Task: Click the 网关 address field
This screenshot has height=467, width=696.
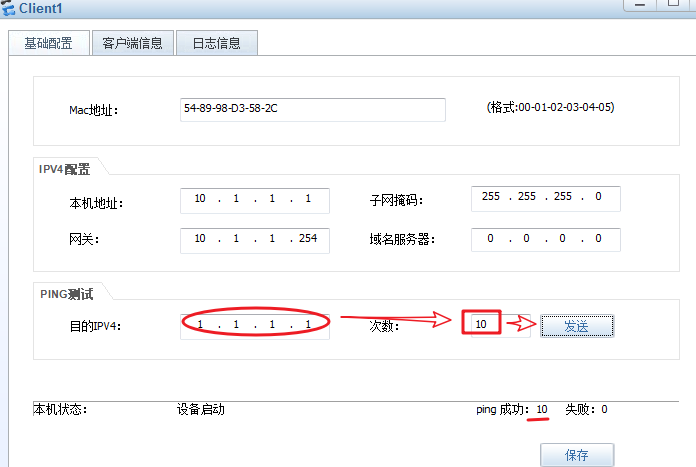Action: (x=255, y=240)
